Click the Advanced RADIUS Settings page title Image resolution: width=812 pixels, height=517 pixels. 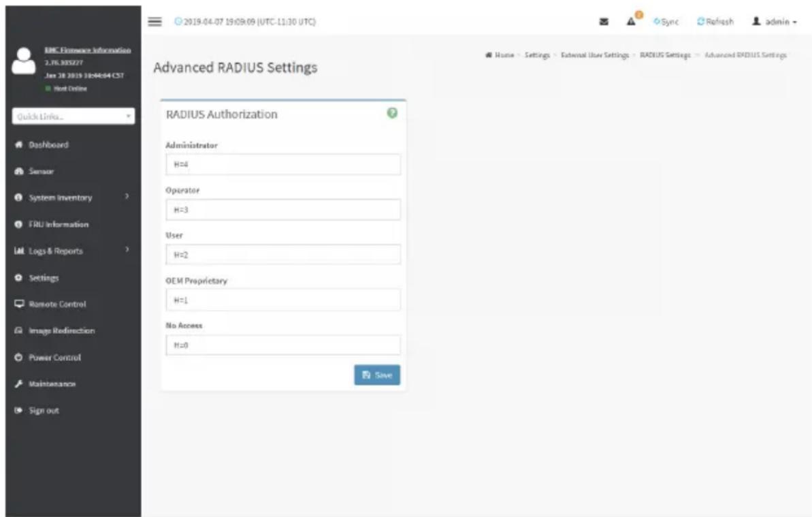pos(235,67)
